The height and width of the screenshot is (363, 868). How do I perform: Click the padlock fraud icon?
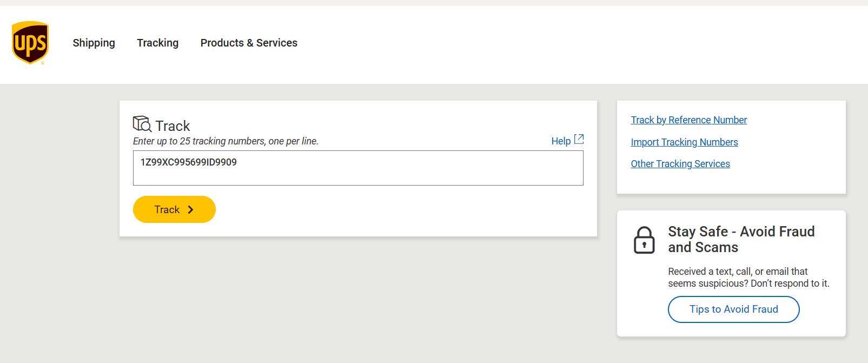click(644, 240)
